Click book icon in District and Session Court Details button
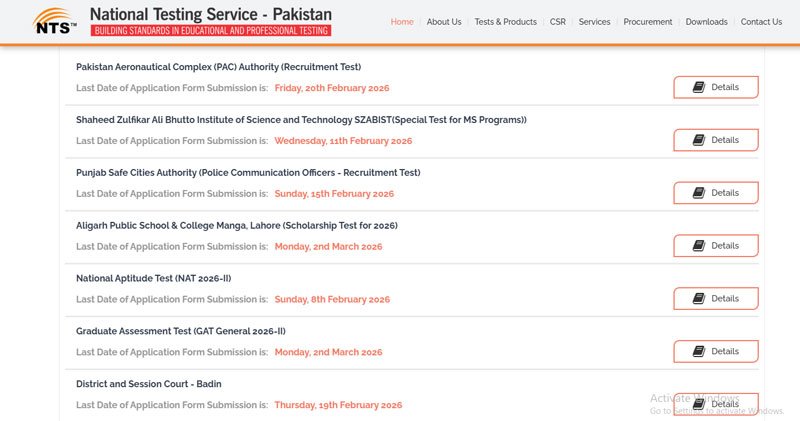The height and width of the screenshot is (421, 800). 699,404
